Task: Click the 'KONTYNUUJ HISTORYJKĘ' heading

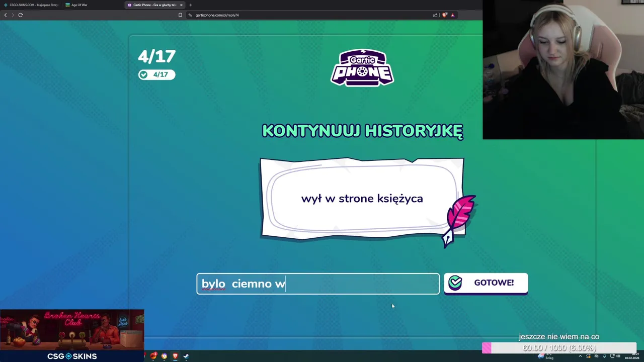Action: [362, 131]
